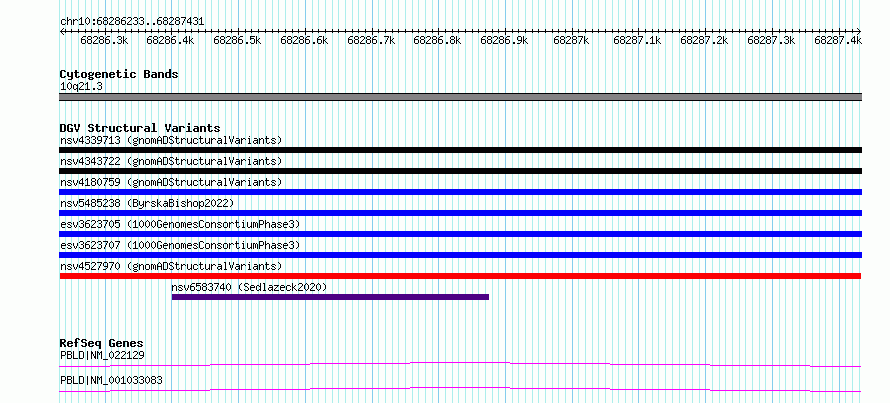
Task: Click the nsv4527970 gnomAD variant label
Action: tap(171, 266)
